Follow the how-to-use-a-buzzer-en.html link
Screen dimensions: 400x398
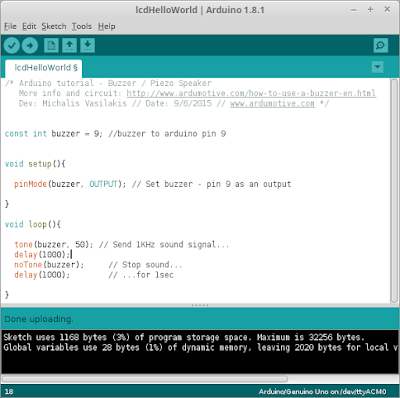251,93
